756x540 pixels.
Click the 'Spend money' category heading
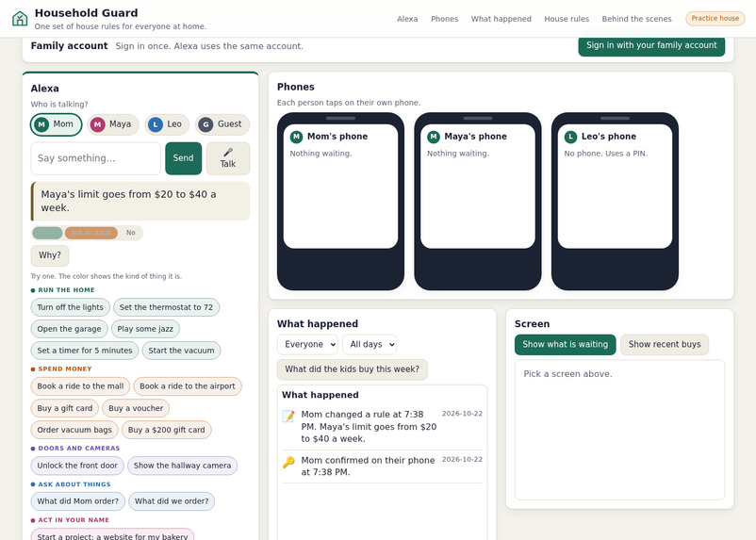tap(65, 368)
